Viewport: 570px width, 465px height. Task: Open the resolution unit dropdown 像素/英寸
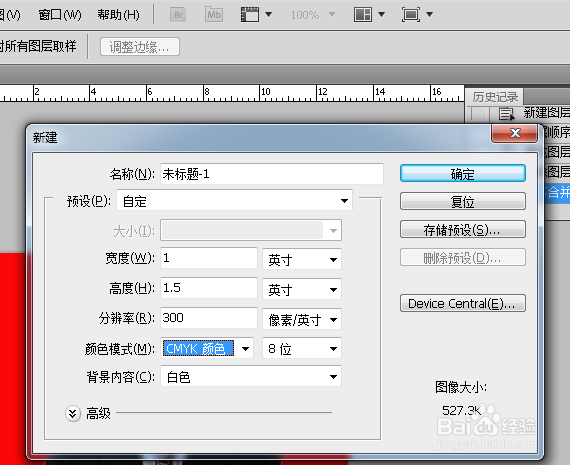[302, 319]
